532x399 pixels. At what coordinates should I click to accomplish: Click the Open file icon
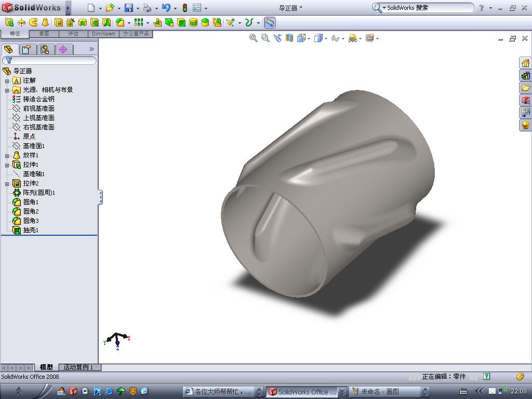click(x=110, y=8)
